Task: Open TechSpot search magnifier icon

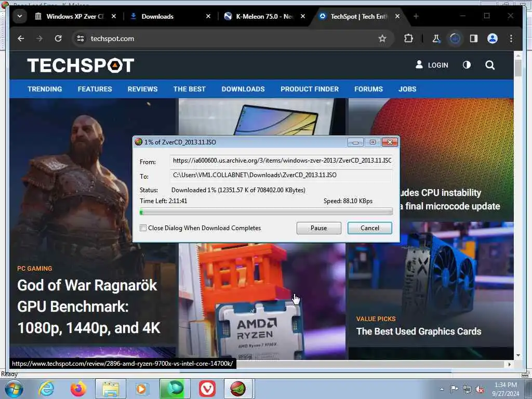Action: click(x=489, y=65)
